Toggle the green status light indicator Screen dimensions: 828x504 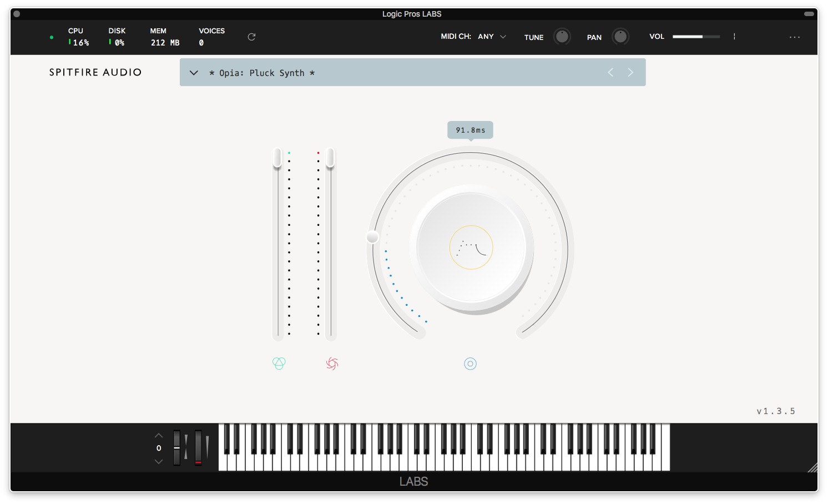[52, 37]
